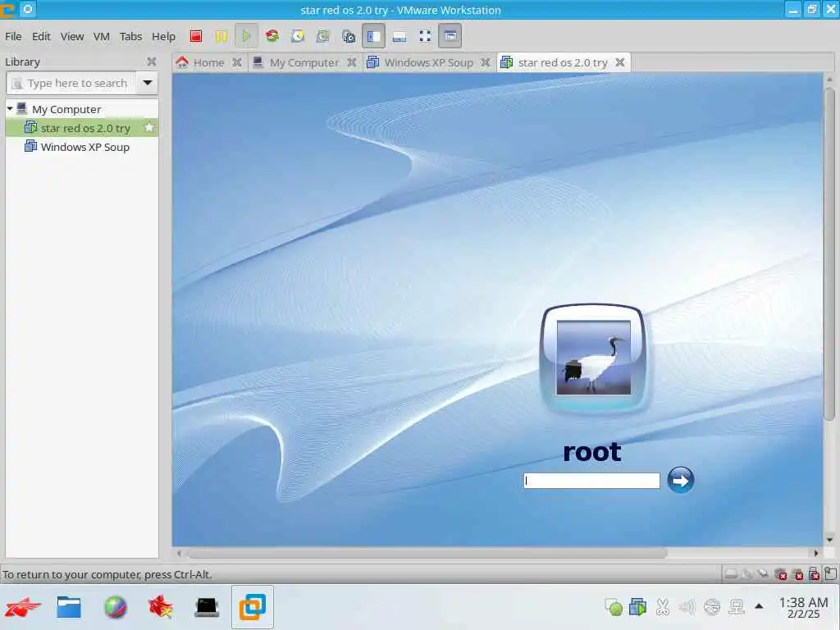Click the scroll left arrow of the VM view

pyautogui.click(x=179, y=553)
